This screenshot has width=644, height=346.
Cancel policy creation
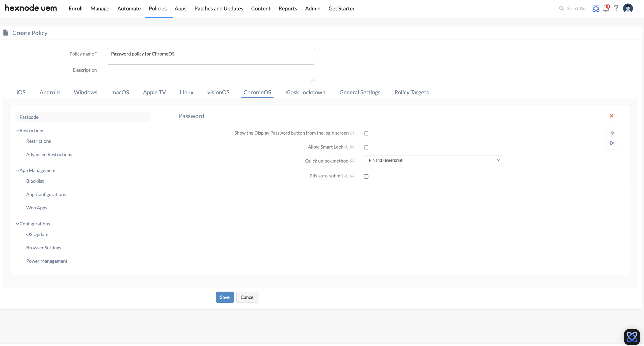coord(248,297)
